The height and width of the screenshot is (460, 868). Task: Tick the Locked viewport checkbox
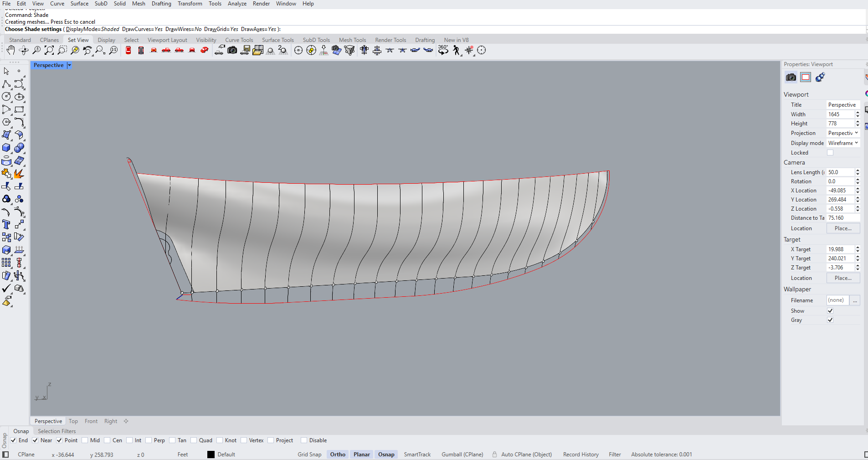click(x=830, y=153)
